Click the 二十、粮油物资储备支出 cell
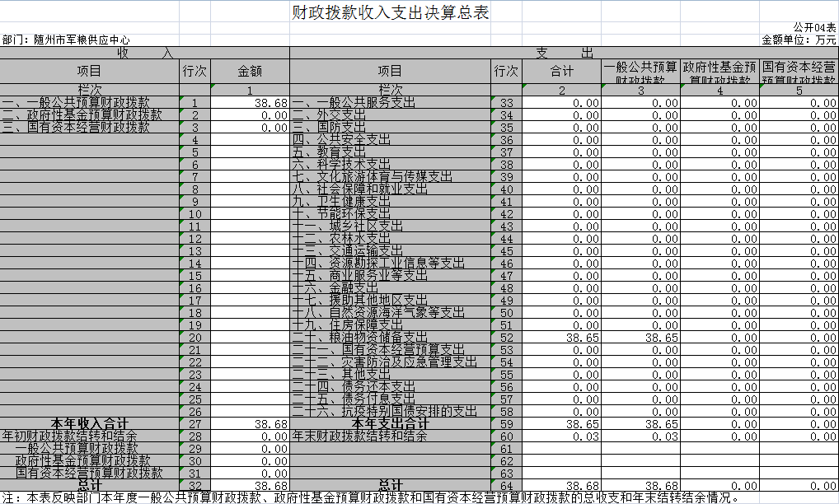This screenshot has width=839, height=504. (360, 338)
